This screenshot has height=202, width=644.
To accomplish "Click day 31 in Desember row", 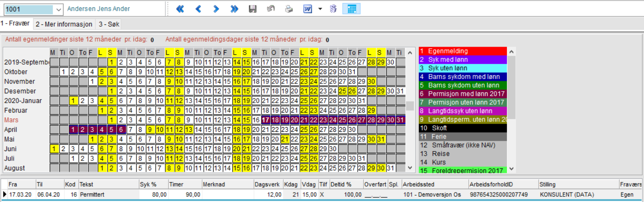I will 400,91.
